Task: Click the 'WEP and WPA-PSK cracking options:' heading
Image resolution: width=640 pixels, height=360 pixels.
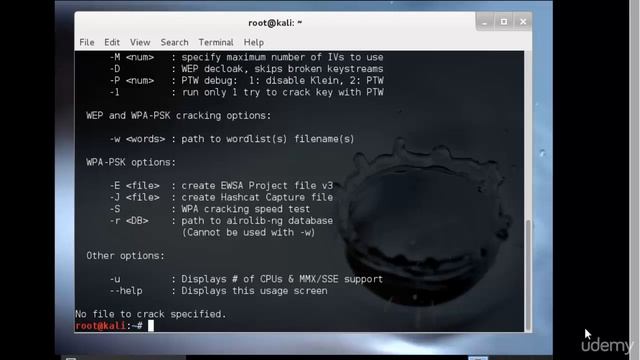Action: (178, 116)
